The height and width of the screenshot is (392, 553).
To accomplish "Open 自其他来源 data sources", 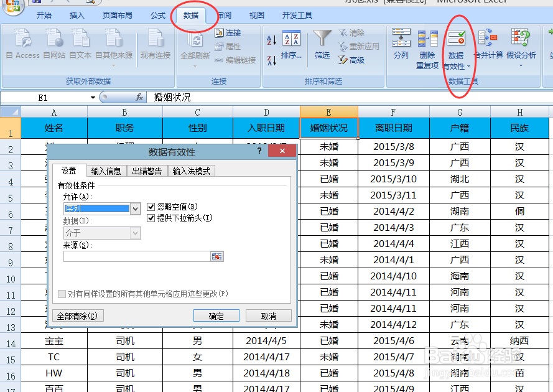I will pos(114,47).
